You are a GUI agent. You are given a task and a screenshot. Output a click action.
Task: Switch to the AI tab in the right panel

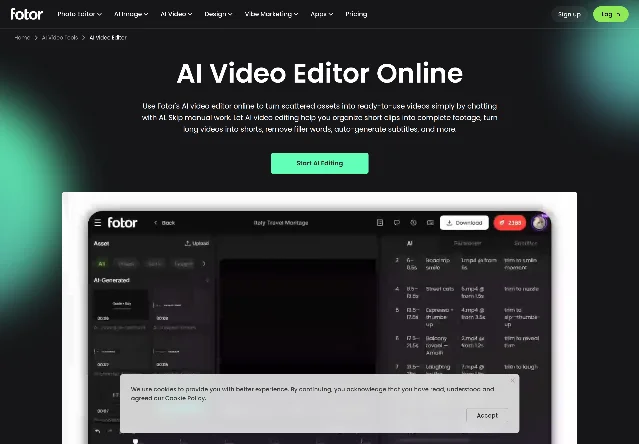pos(410,243)
